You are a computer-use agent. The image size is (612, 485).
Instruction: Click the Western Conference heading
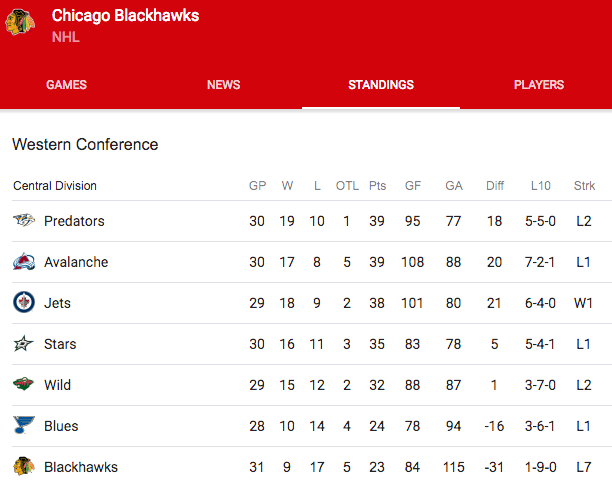(85, 145)
